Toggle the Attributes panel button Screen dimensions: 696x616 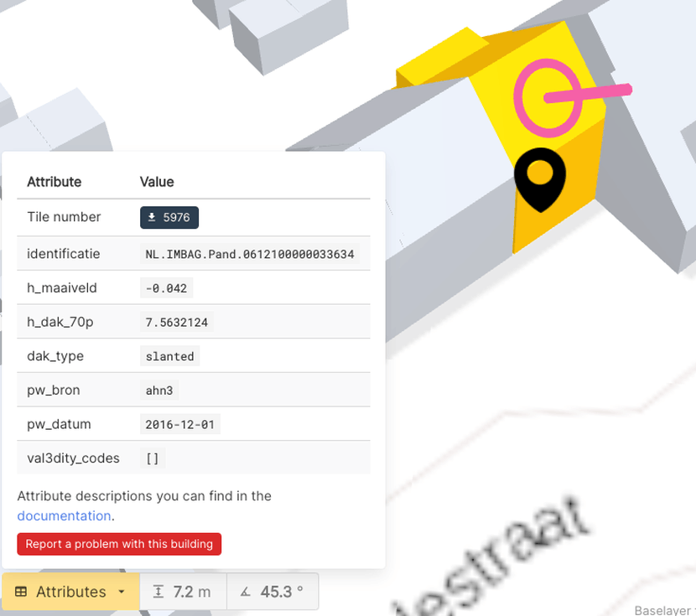(70, 592)
